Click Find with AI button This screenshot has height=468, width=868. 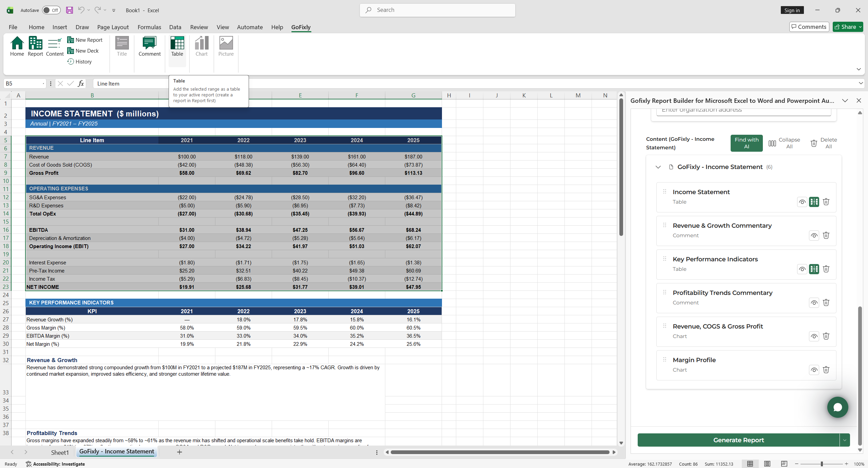746,143
